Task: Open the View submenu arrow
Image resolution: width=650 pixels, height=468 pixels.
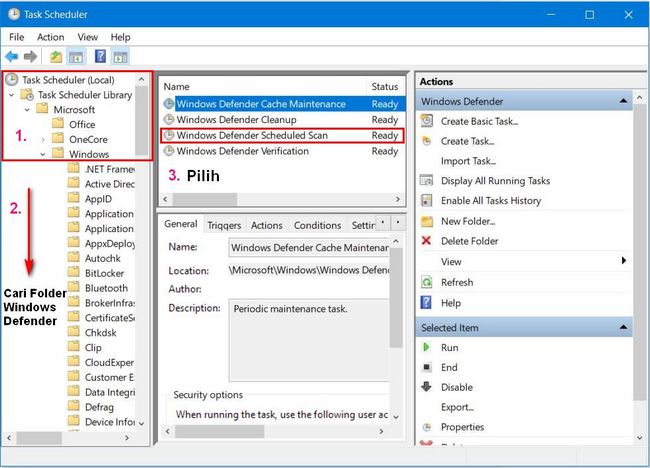Action: coord(623,261)
